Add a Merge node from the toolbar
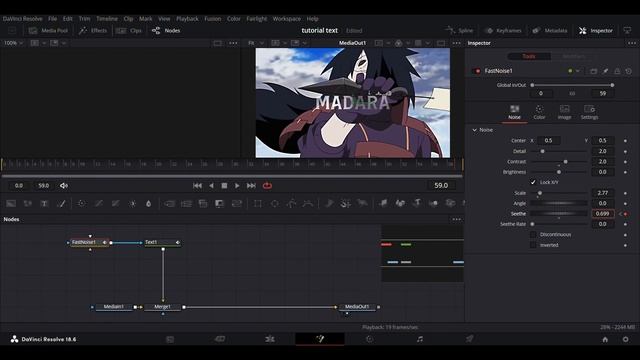 pos(169,203)
